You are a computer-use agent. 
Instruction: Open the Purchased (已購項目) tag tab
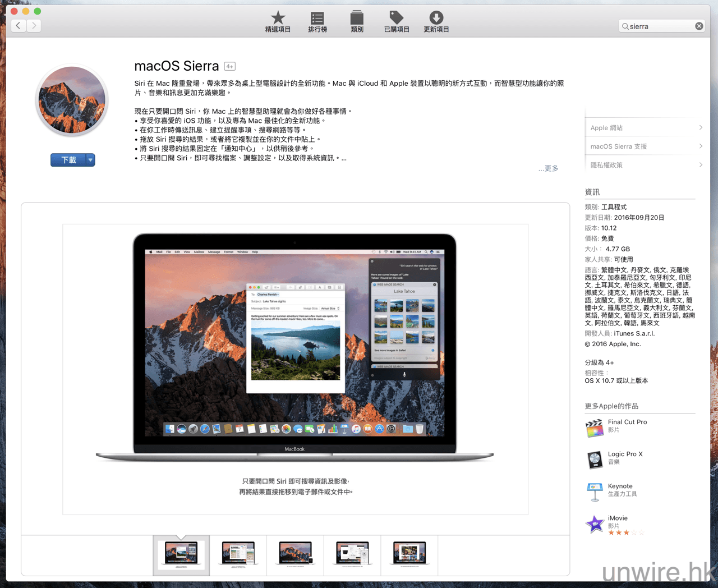click(396, 21)
